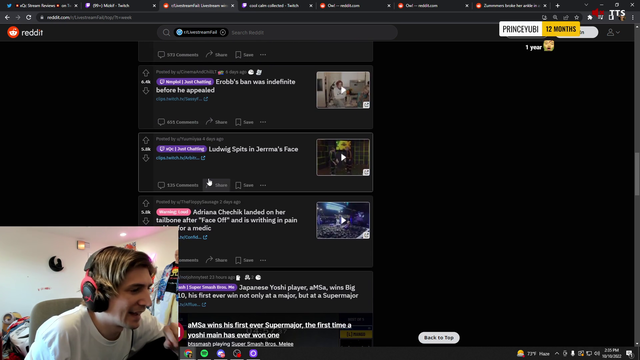Close the r/LivestreamFail browser tab
640x360 pixels.
point(233,6)
